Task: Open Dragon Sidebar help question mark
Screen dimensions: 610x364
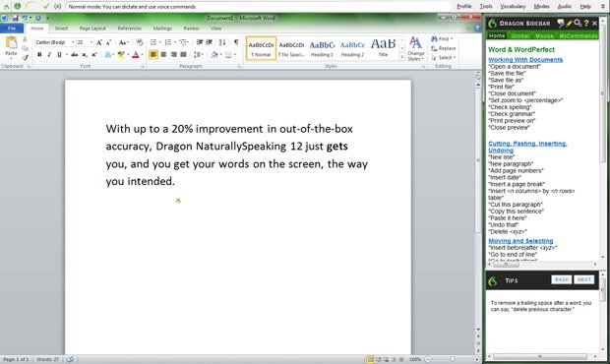Action: click(x=586, y=24)
